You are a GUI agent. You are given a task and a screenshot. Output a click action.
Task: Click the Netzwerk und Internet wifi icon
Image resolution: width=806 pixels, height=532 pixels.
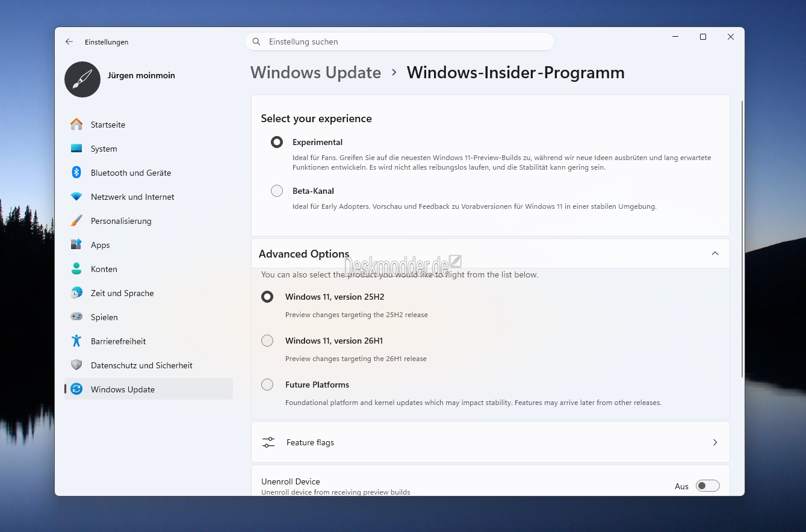76,197
